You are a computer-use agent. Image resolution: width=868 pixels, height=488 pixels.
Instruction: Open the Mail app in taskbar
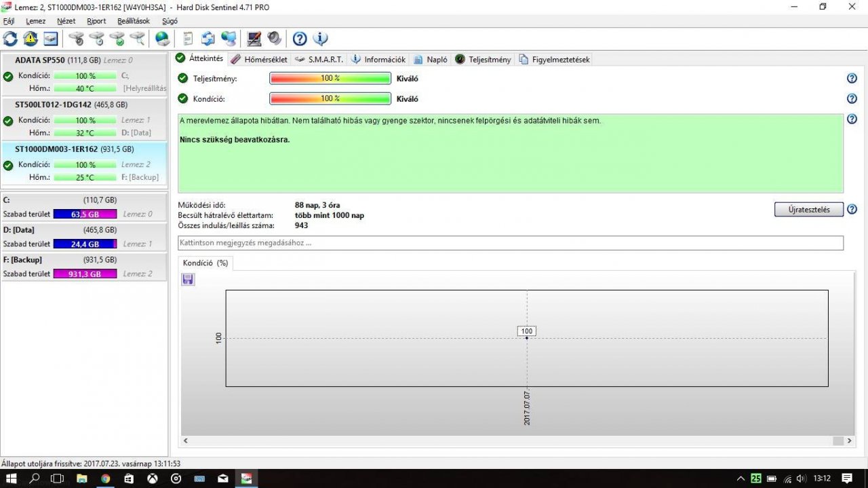[222, 478]
